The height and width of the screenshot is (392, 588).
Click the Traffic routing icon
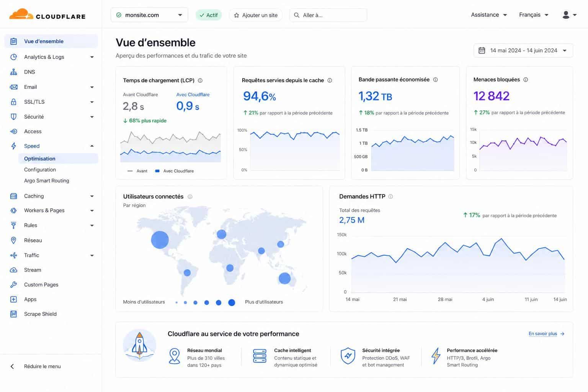(13, 255)
